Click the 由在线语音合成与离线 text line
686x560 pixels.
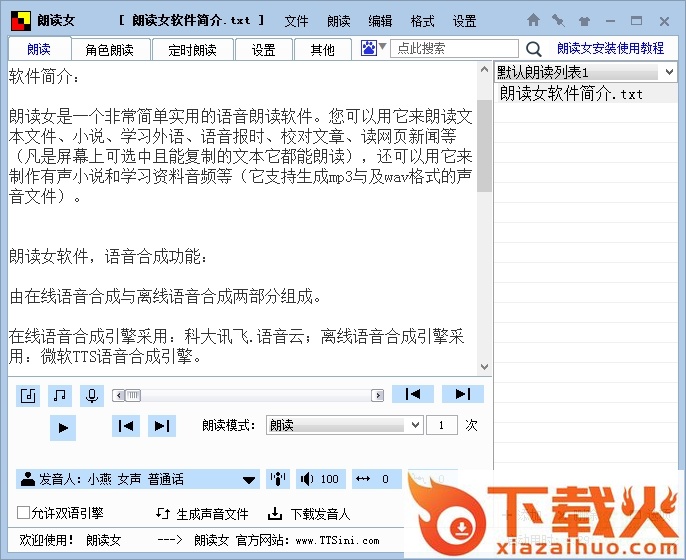point(165,296)
